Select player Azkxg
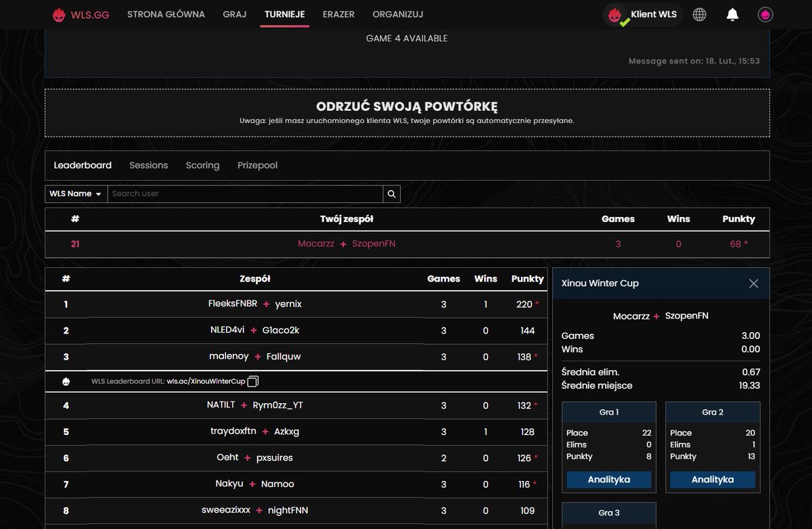This screenshot has width=812, height=529. click(x=287, y=432)
